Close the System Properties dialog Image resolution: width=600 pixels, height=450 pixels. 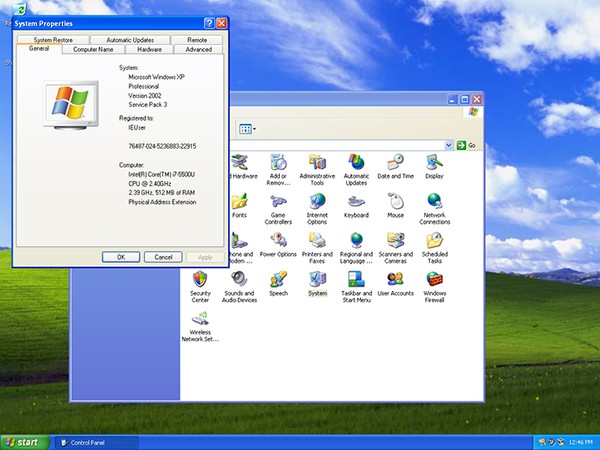[222, 23]
